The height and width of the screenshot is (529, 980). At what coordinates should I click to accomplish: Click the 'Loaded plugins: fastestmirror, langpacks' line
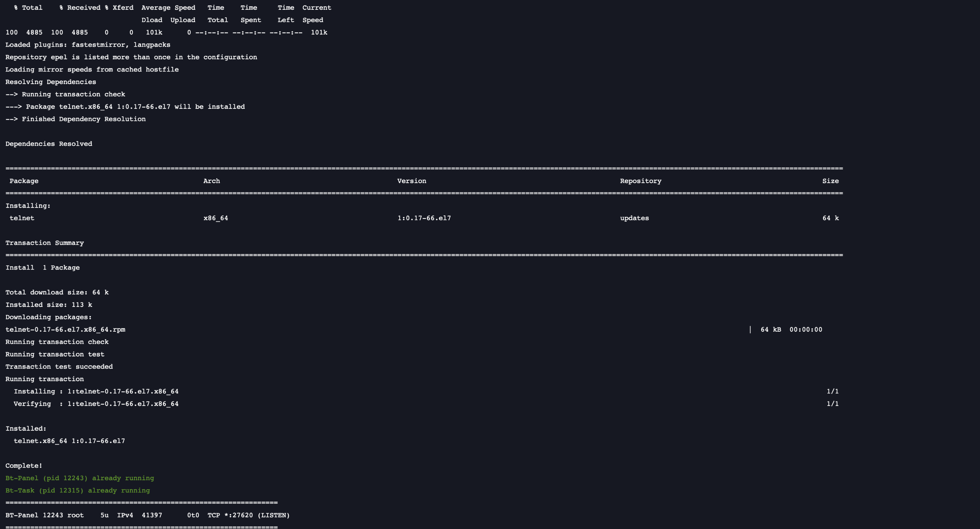coord(88,45)
